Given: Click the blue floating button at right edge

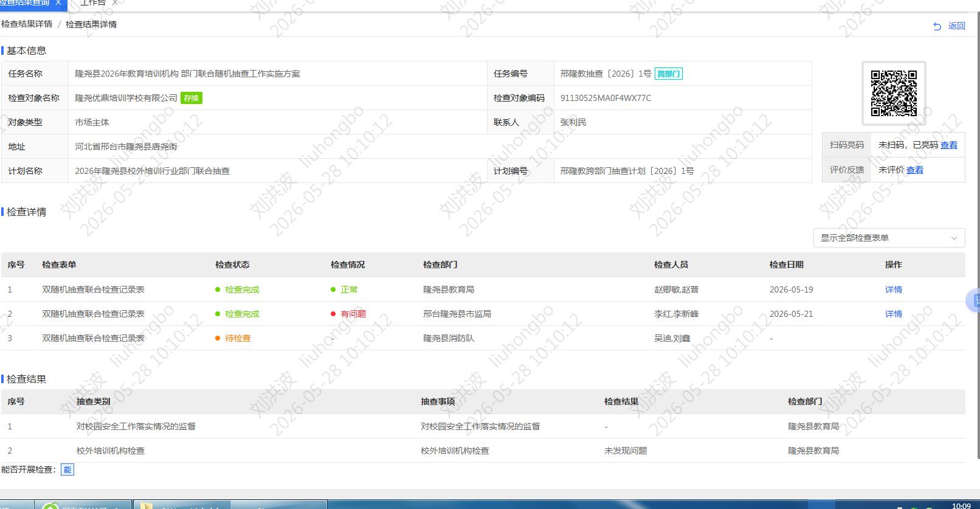Looking at the screenshot, I should coord(974,301).
